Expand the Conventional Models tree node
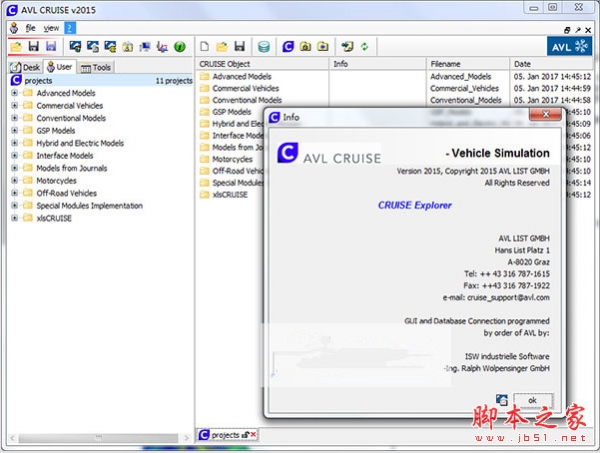The image size is (600, 453). [x=15, y=118]
